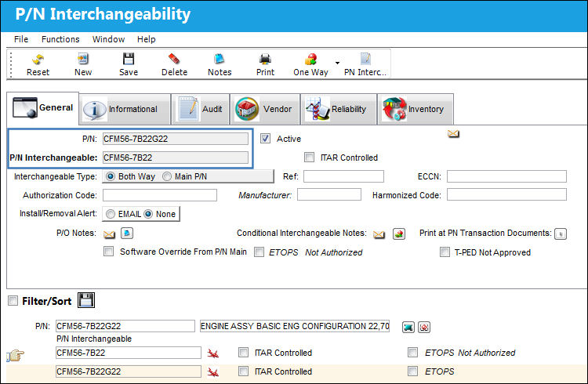Switch to the Informational tab
Viewport: 588px width, 384px height.
[x=125, y=109]
